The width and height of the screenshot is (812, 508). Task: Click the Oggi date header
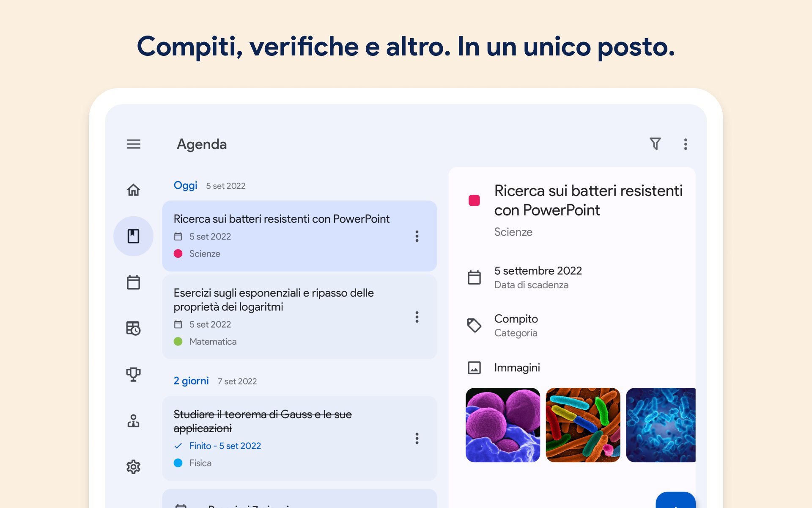tap(185, 185)
